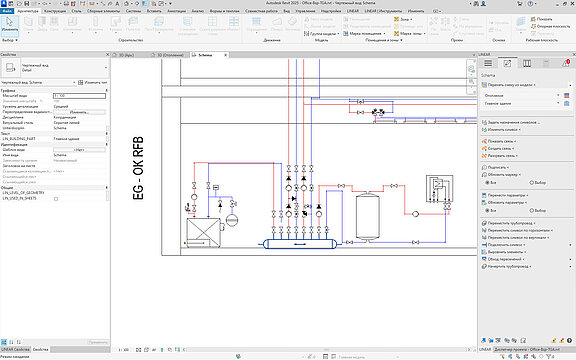The height and width of the screenshot is (360, 576).
Task: Open the Главное здание dropdown
Action: point(522,104)
